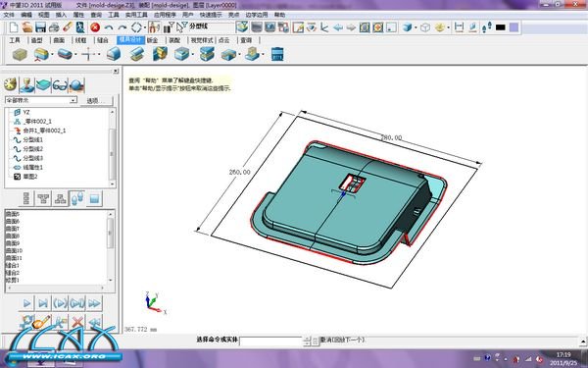Click the command input field
588x368 pixels.
pos(270,341)
